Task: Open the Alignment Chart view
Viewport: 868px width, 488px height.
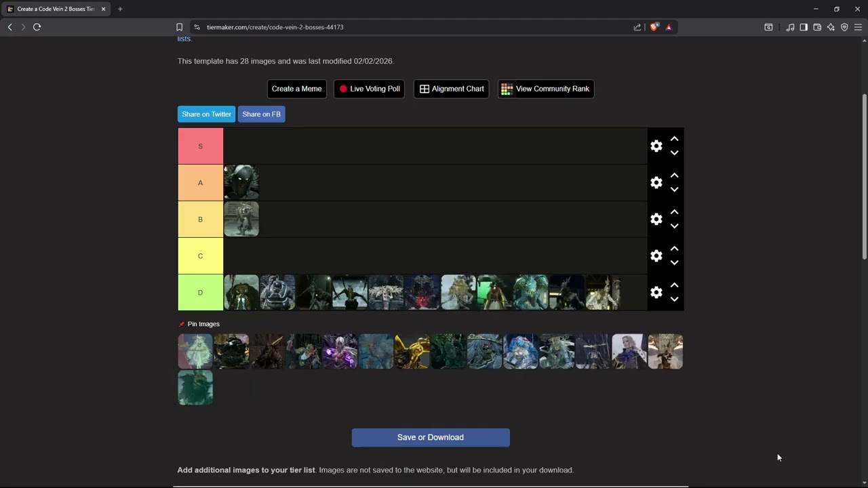Action: point(452,89)
